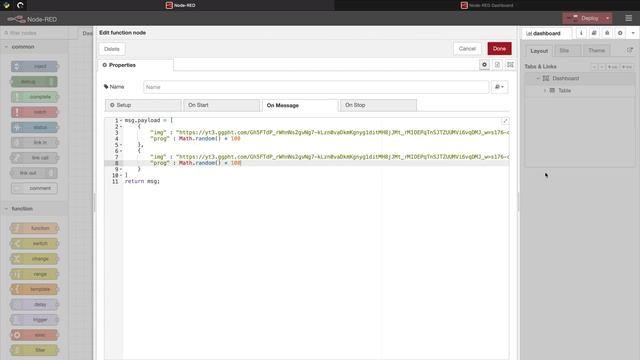Click the Deploy button
The image size is (640, 360).
point(583,18)
